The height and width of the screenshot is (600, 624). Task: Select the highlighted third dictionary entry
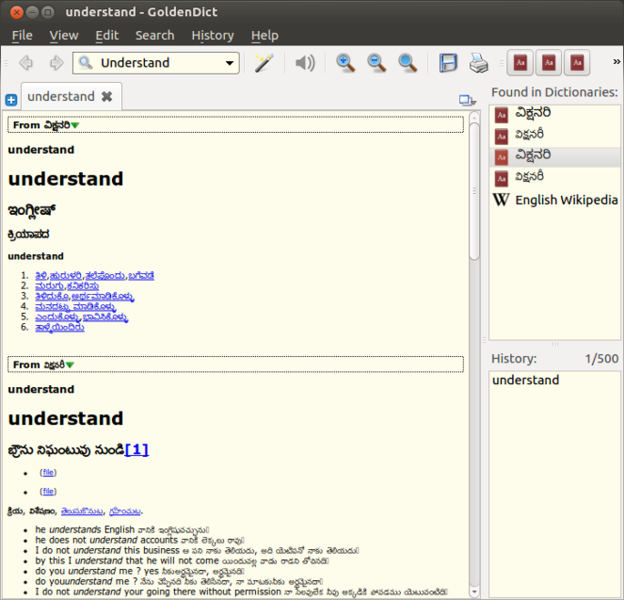(554, 157)
